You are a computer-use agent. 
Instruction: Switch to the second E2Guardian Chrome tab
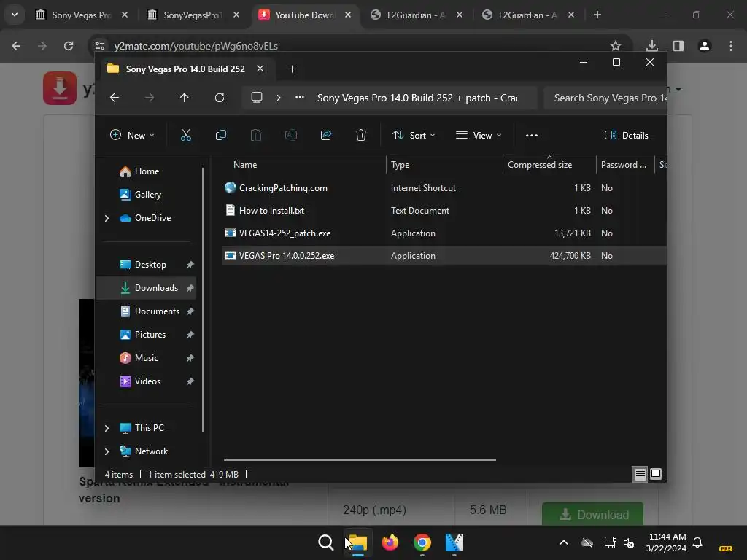tap(527, 15)
